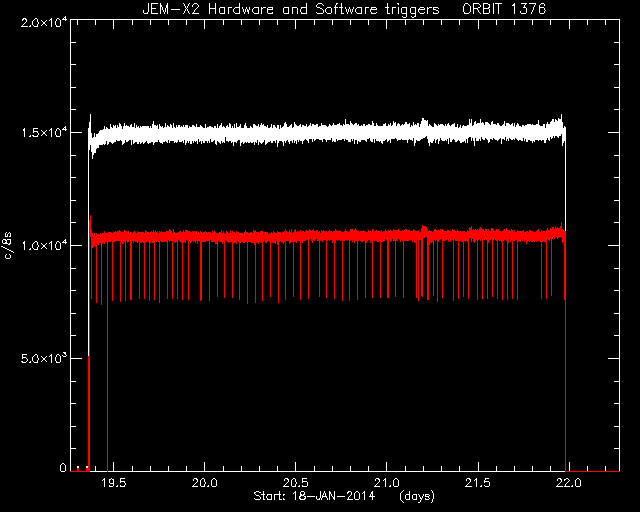640x512 pixels.
Task: Click the Start: 18-JAN-2014 caption
Action: [x=314, y=496]
